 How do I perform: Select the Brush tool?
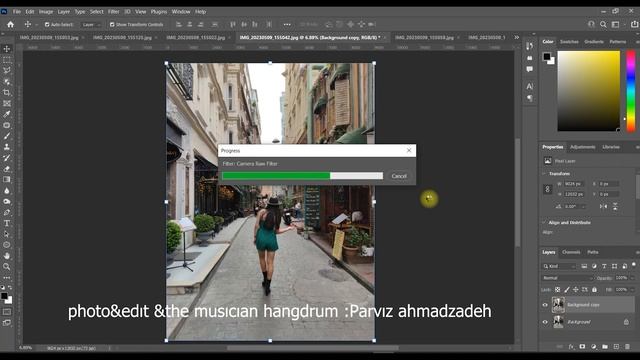[x=7, y=136]
